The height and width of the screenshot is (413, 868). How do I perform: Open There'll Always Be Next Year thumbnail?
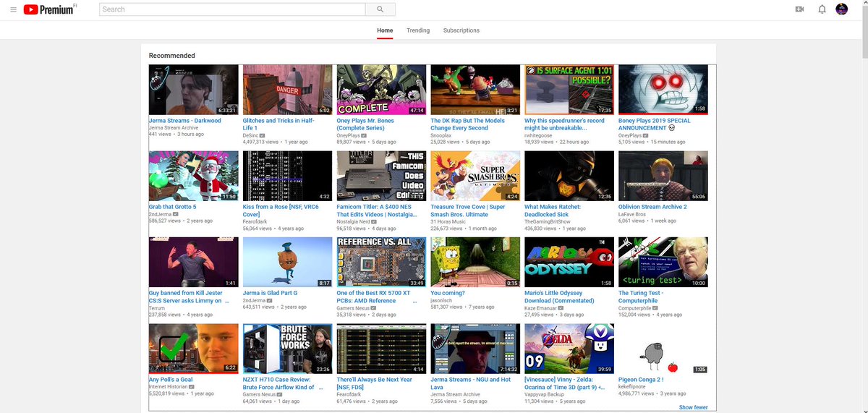(381, 348)
